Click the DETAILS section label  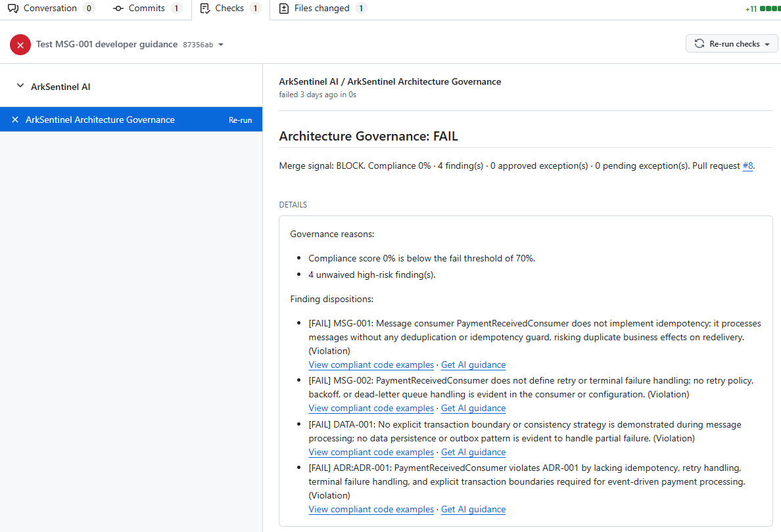(x=293, y=205)
